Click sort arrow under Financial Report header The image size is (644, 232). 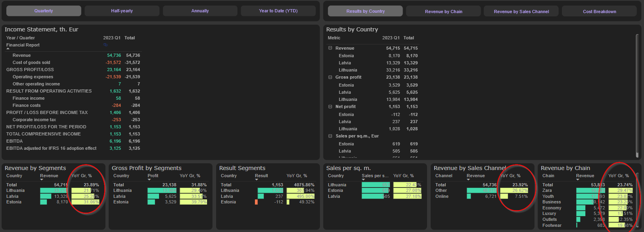pos(8,49)
